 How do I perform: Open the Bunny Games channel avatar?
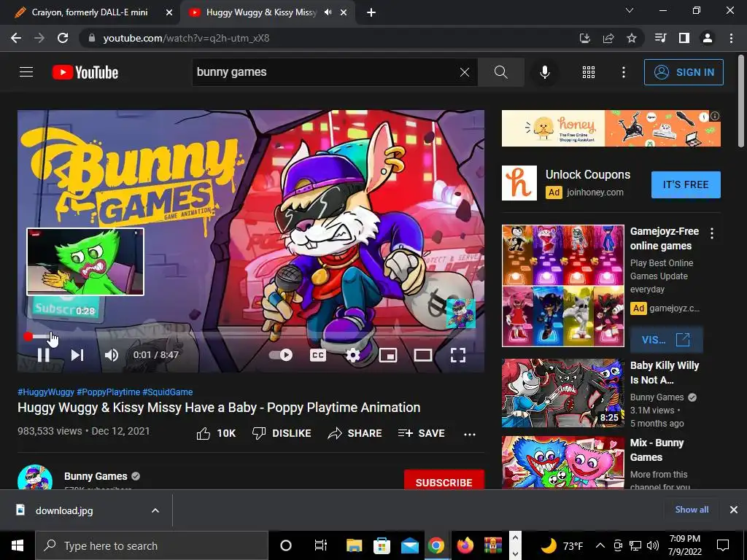point(35,477)
